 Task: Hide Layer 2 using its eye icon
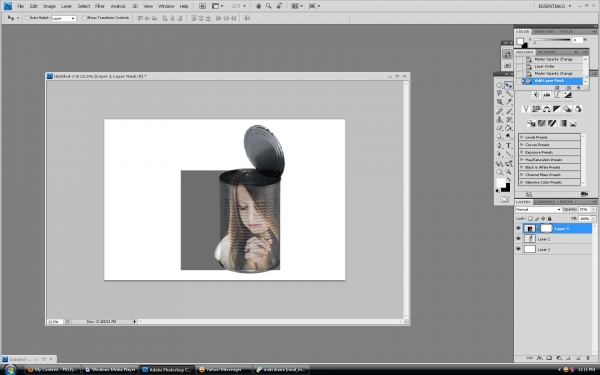click(x=518, y=239)
